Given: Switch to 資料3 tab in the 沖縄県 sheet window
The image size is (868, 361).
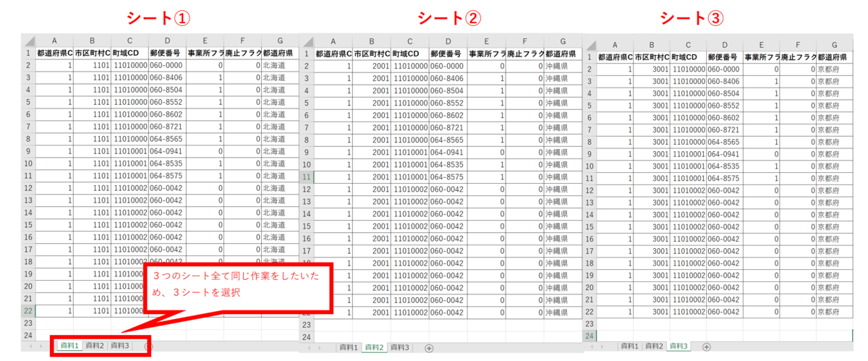Looking at the screenshot, I should click(399, 348).
